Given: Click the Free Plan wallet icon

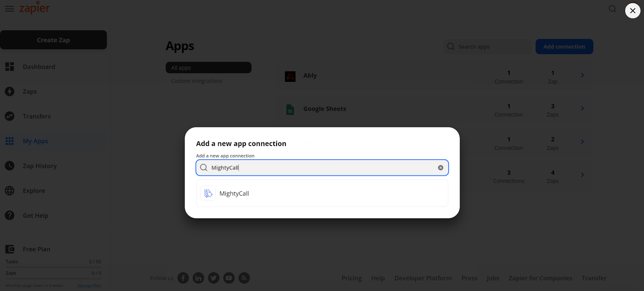Looking at the screenshot, I should (x=10, y=249).
